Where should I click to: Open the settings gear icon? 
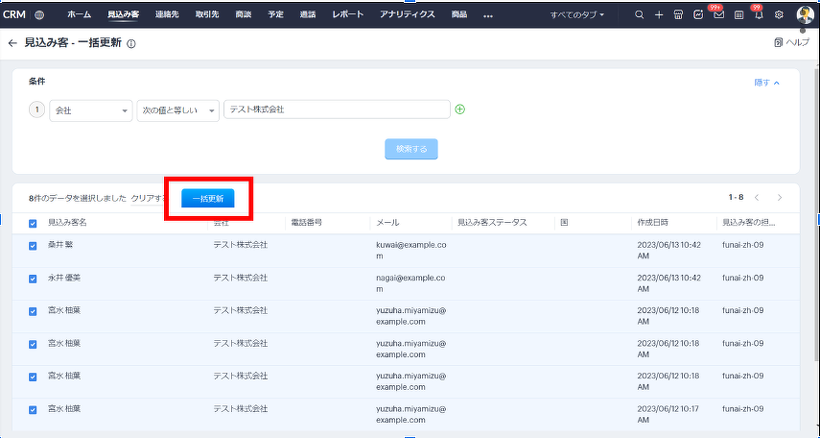coord(779,15)
